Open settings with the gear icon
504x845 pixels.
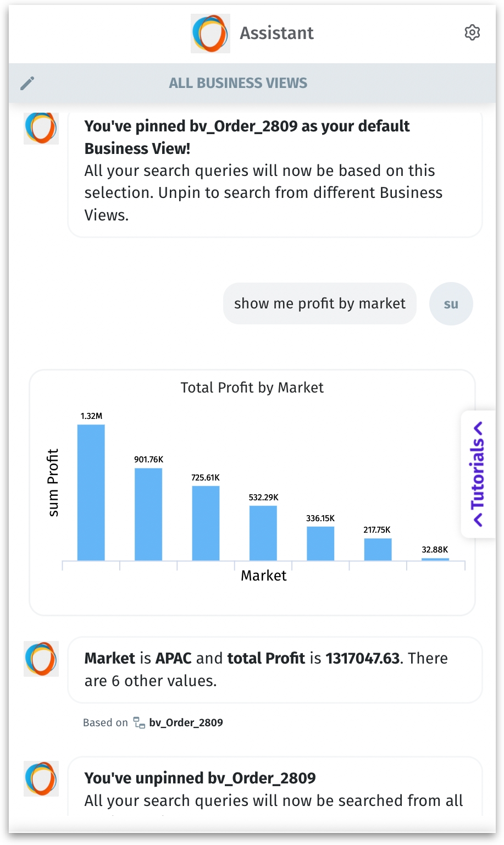(x=472, y=32)
